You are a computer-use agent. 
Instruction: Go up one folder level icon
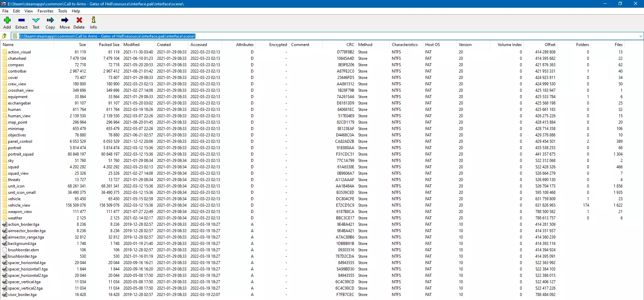[4, 36]
